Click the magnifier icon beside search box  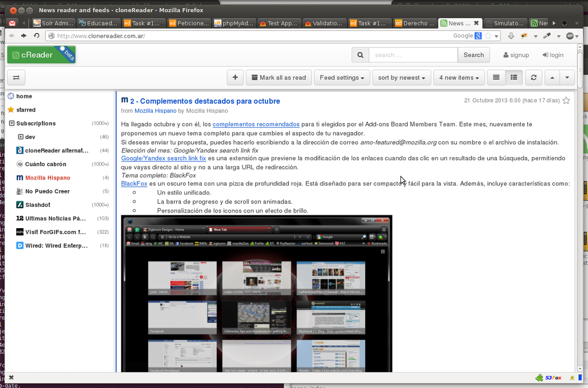360,55
